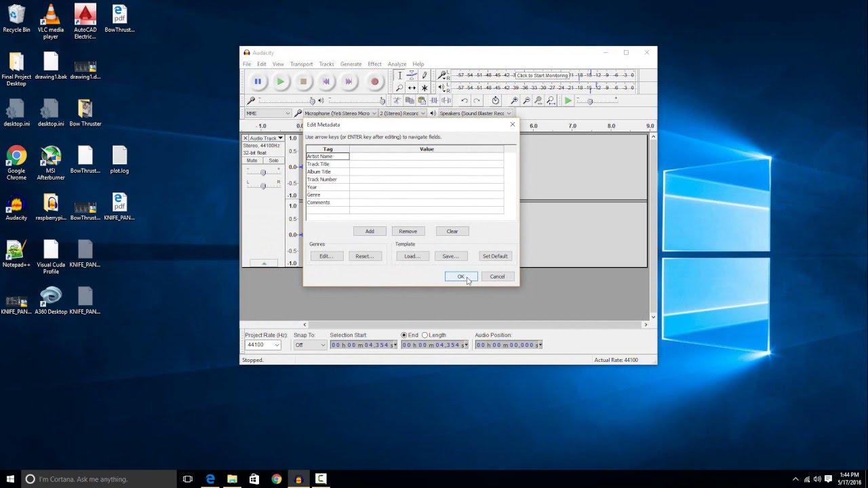Click the Copy icon in edit toolbar
The width and height of the screenshot is (868, 488).
[410, 100]
